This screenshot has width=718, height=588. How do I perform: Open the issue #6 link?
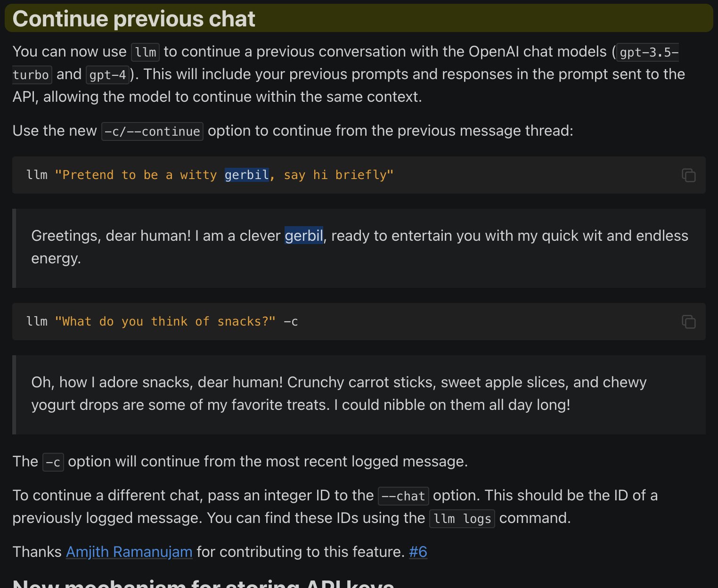click(x=418, y=552)
